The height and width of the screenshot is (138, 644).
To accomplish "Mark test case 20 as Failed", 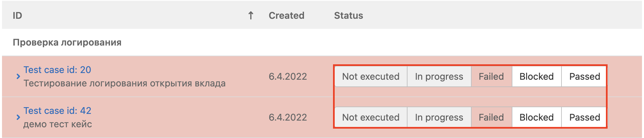I will 491,77.
